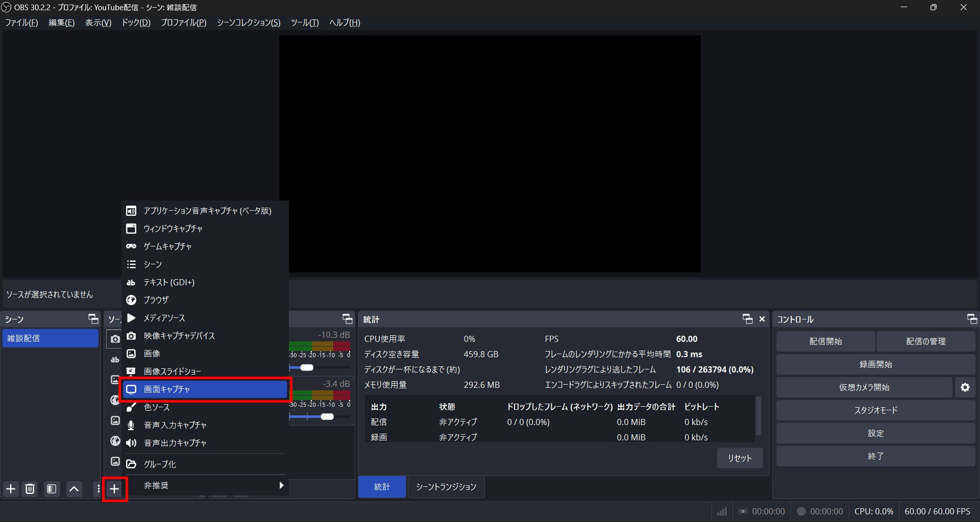Select 画像 source entry
Image resolution: width=980 pixels, height=522 pixels.
click(205, 354)
